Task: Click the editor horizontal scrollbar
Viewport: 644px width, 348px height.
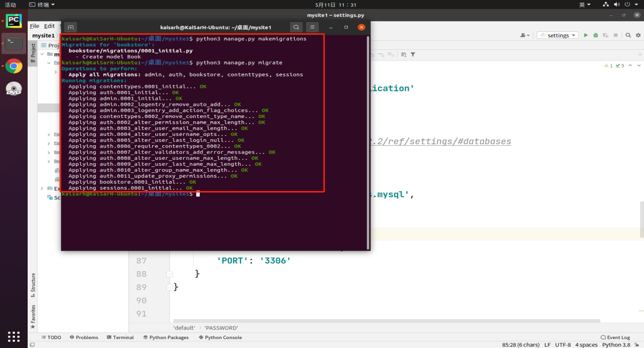Action: coord(387,321)
